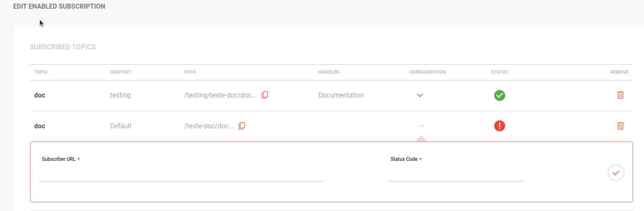Copy the Default context /teste-doc path
The image size is (644, 211).
click(x=242, y=126)
